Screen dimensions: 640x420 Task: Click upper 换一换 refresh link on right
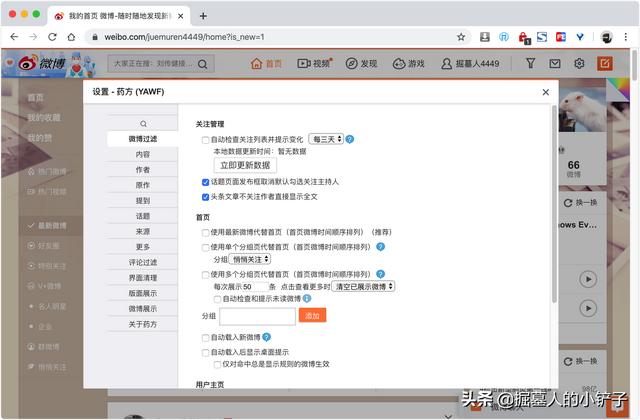[x=580, y=203]
